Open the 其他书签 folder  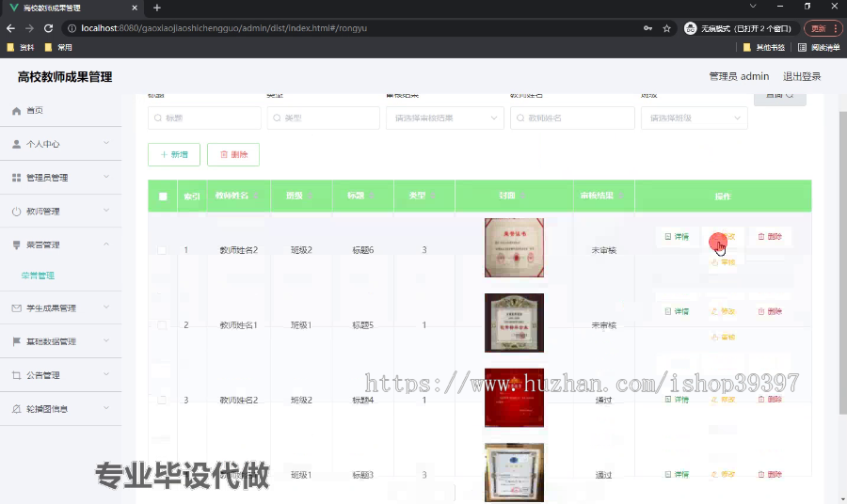pyautogui.click(x=764, y=48)
